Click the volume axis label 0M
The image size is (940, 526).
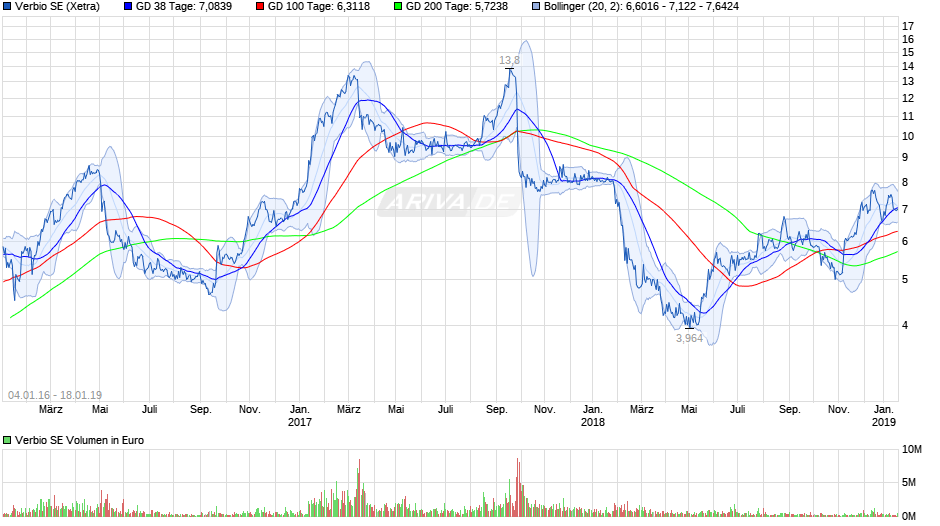tap(909, 516)
